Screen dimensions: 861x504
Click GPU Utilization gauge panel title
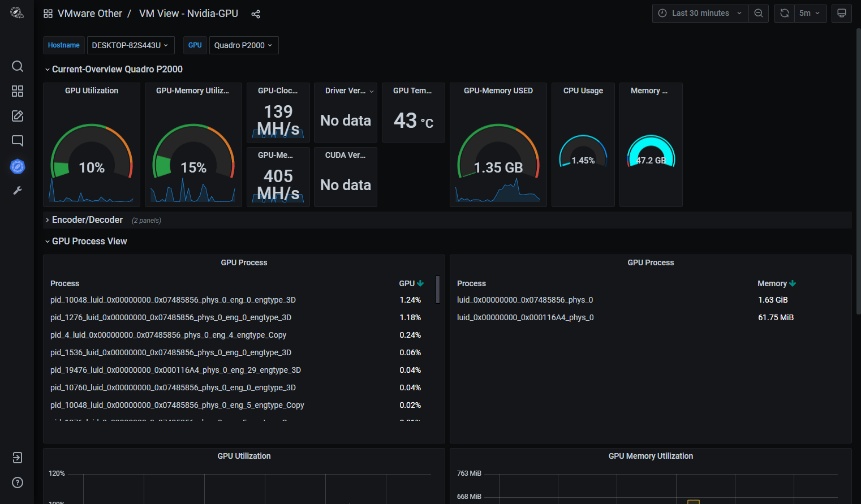(92, 91)
